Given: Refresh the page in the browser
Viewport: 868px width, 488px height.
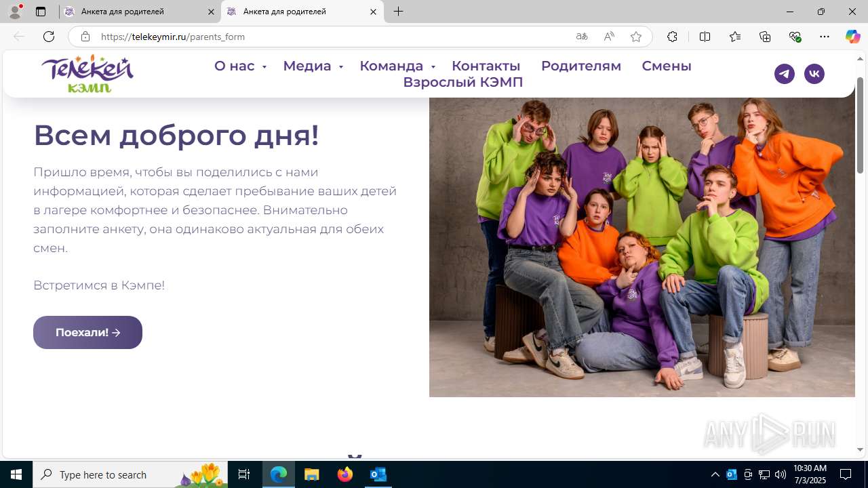Looking at the screenshot, I should pos(49,37).
